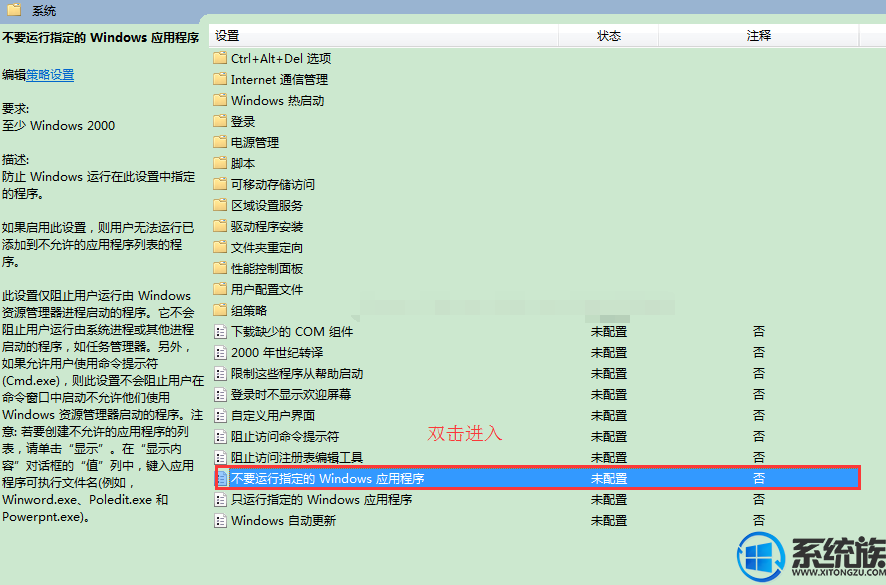Open the 策略设置 edit link

pyautogui.click(x=50, y=75)
